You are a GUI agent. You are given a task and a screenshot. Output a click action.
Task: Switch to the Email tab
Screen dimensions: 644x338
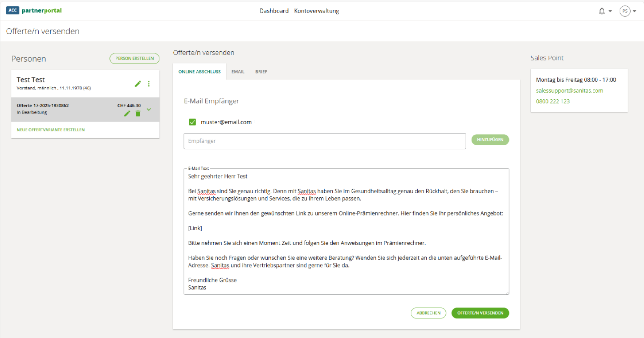238,71
